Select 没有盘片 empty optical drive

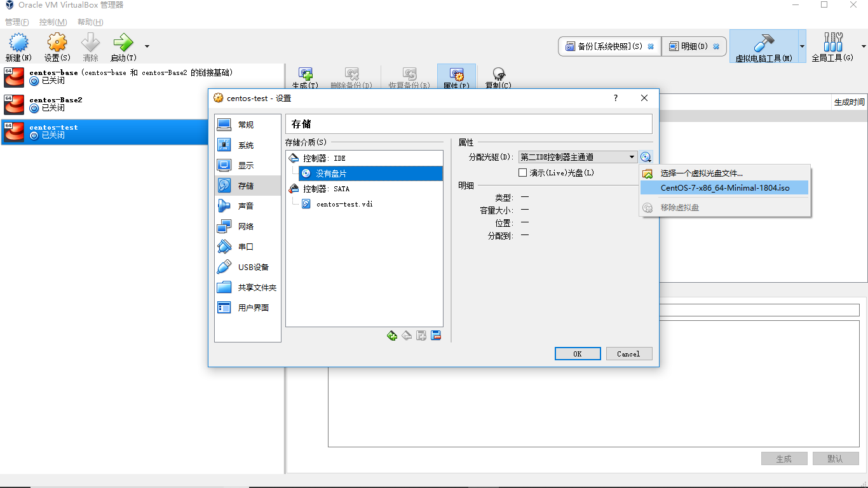(370, 173)
